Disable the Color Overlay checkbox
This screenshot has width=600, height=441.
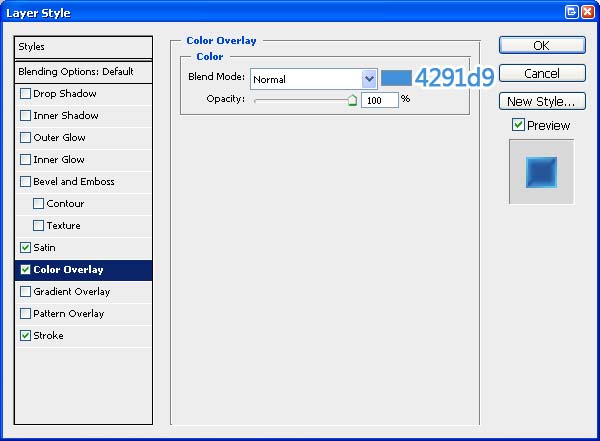tap(25, 270)
